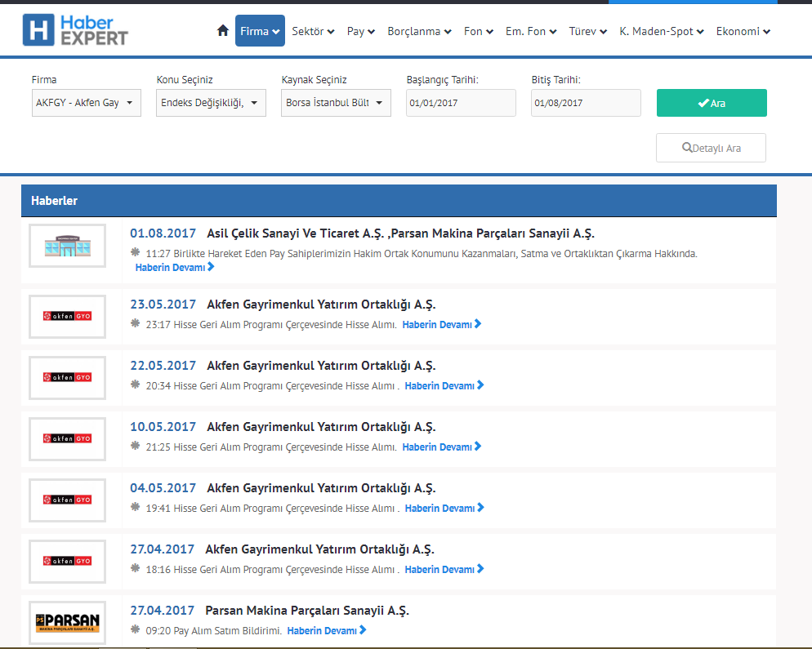Open Haberin Devamı for 01.08.2017 news
The image size is (812, 649).
point(175,267)
